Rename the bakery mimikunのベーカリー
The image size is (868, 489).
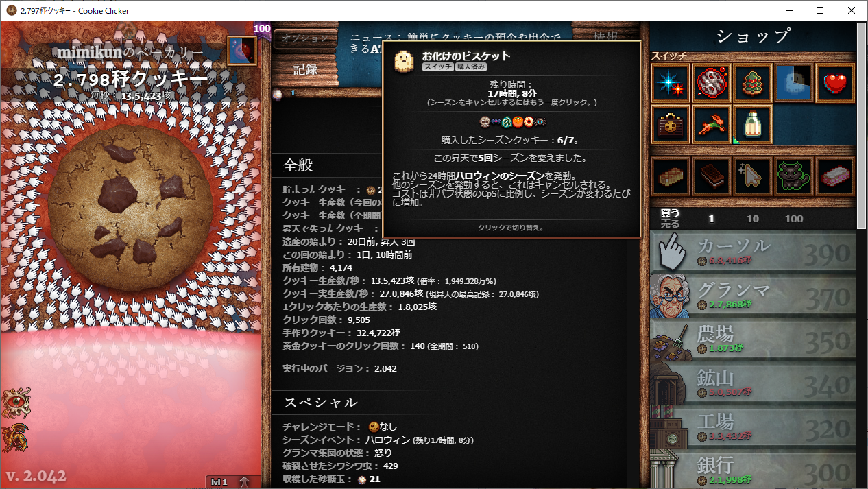(130, 52)
